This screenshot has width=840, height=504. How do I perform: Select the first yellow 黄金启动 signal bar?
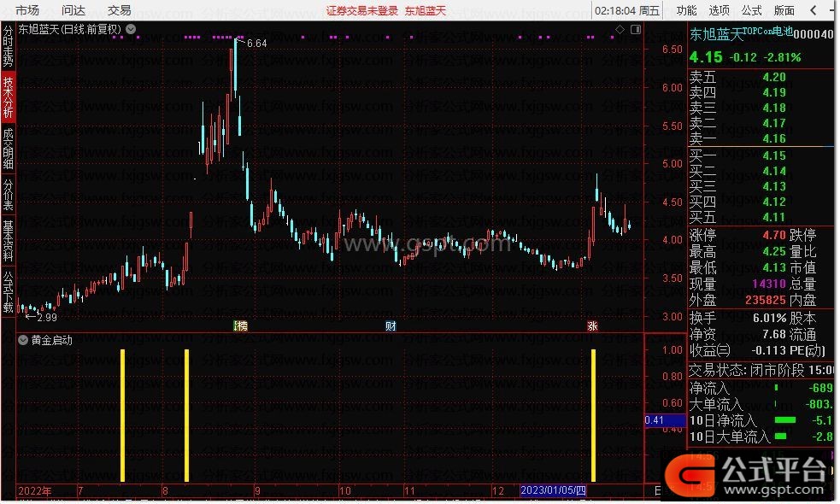point(123,415)
